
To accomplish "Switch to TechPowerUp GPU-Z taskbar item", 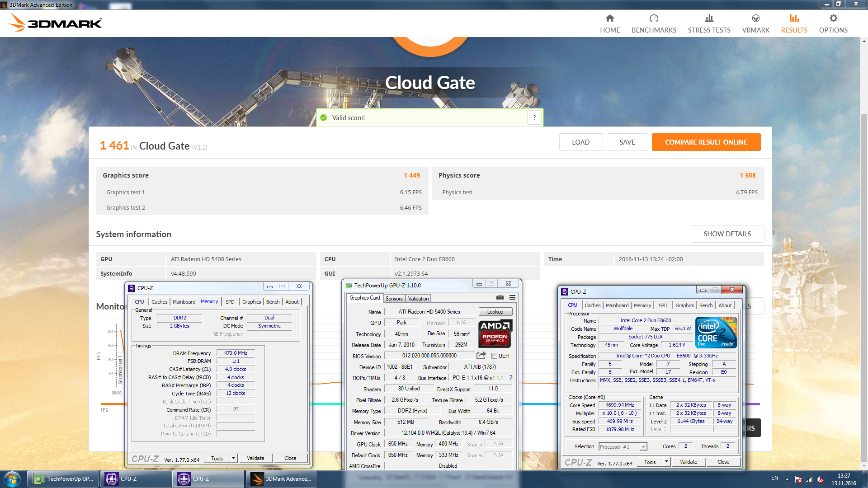I will [64, 479].
